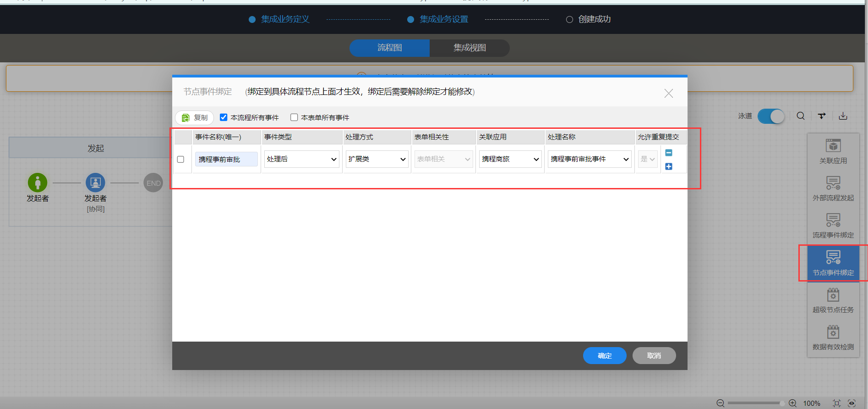This screenshot has width=868, height=409.
Task: Click the blue minus remove-row icon
Action: coord(669,153)
